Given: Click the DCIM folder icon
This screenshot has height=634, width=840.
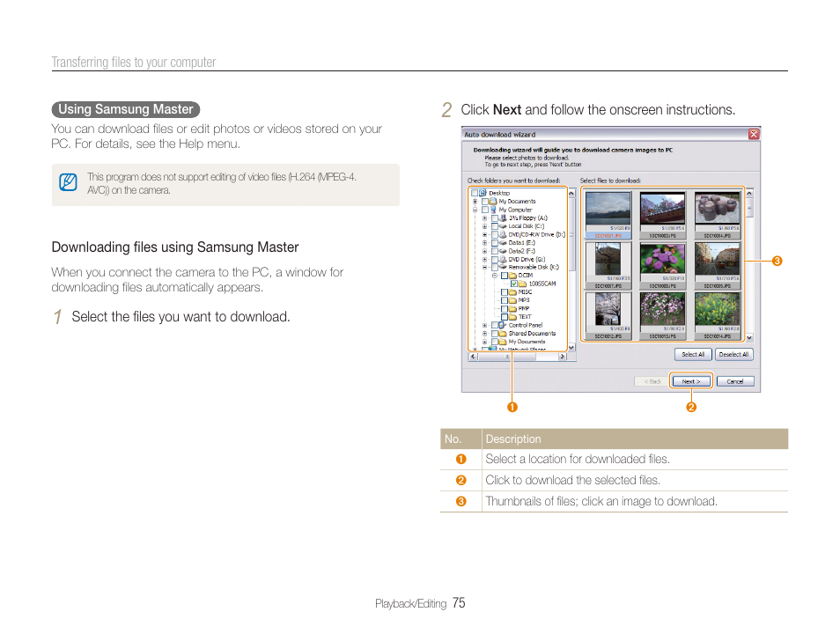Looking at the screenshot, I should (512, 276).
